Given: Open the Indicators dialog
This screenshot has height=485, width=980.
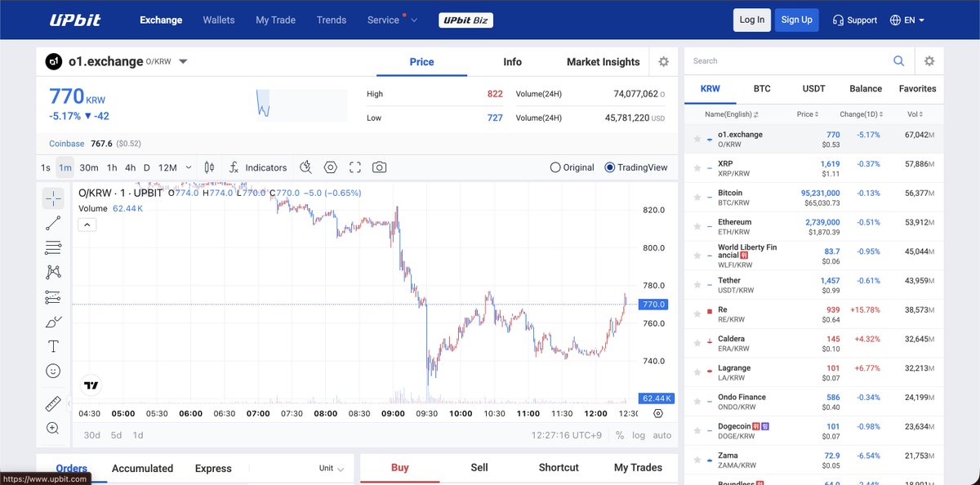Looking at the screenshot, I should 258,167.
